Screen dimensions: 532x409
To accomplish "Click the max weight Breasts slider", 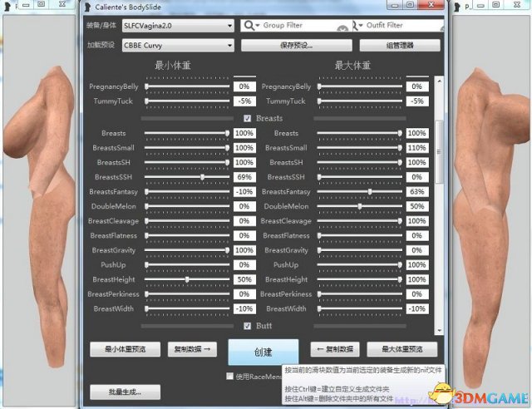I will tap(360, 133).
